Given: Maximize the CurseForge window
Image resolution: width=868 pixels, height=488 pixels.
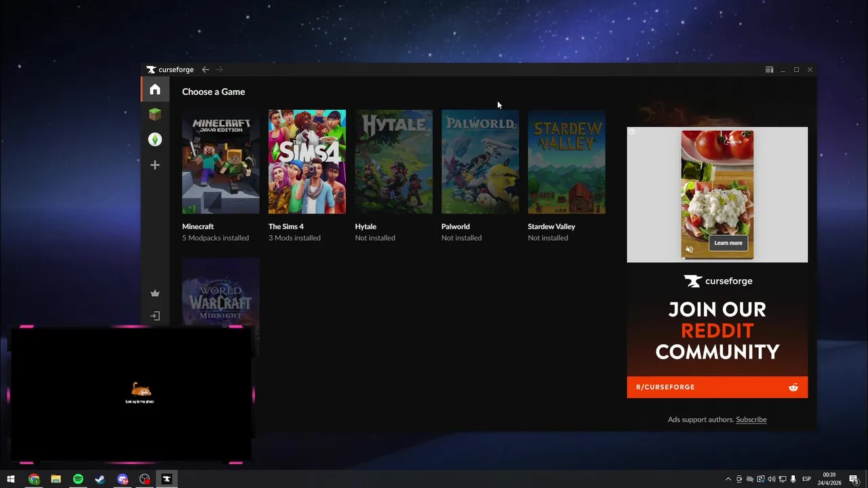Looking at the screenshot, I should click(796, 70).
